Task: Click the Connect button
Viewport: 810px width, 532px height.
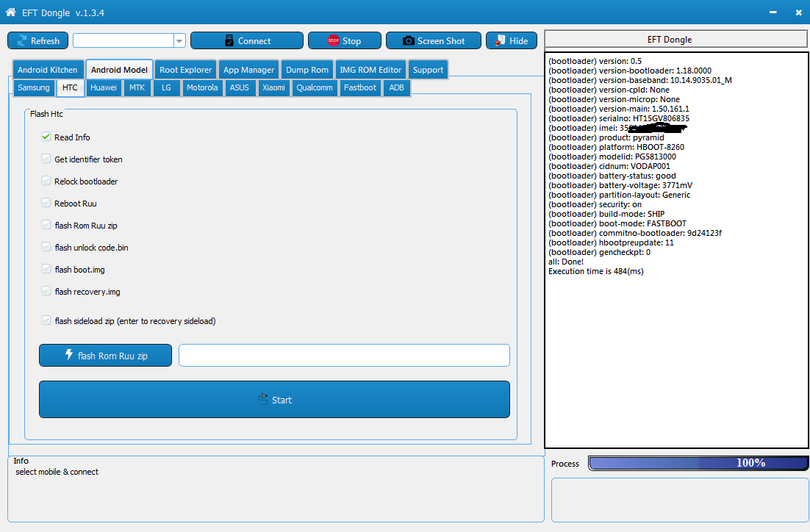Action: point(247,41)
